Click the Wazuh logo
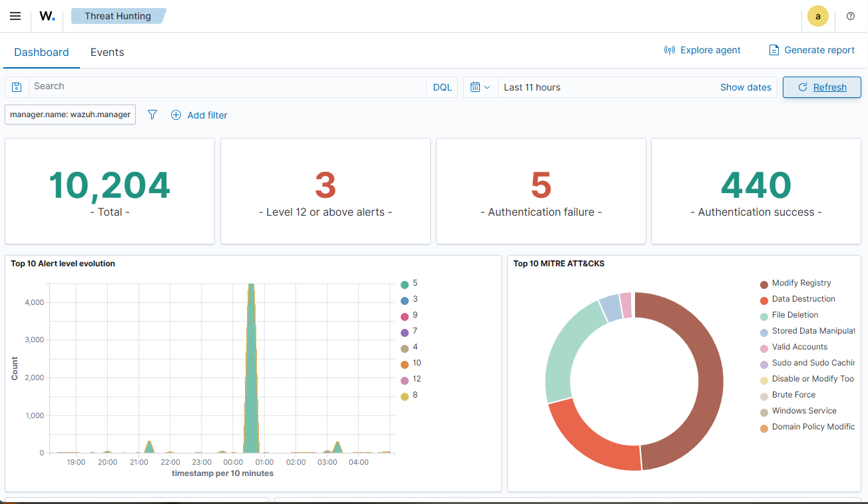Screen dimensions: 868x504 coord(47,16)
